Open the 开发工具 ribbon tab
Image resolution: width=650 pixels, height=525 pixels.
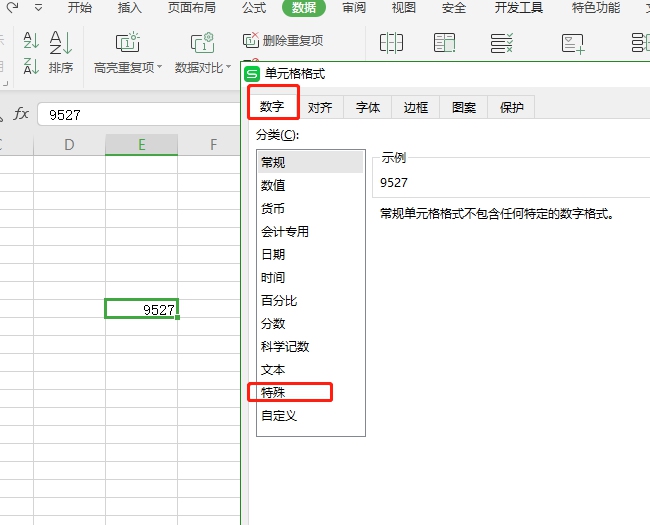(519, 7)
